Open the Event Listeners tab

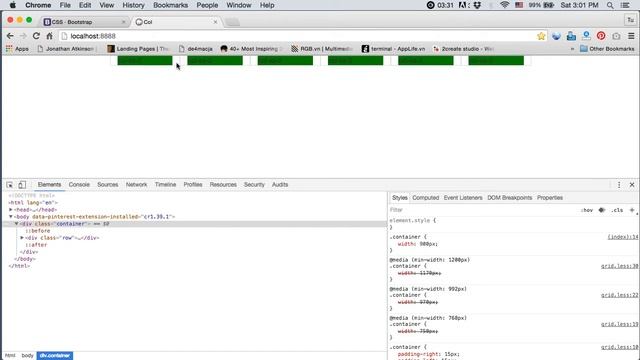point(463,198)
